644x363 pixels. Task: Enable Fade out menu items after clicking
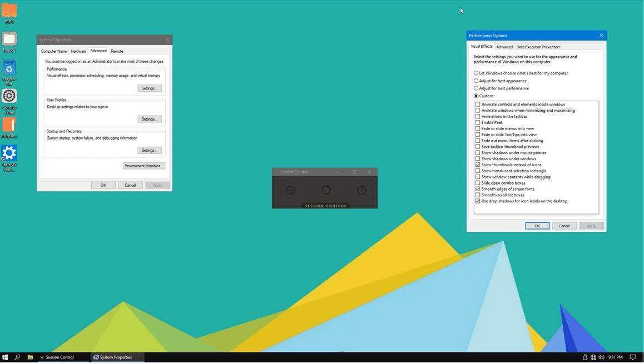(x=478, y=141)
